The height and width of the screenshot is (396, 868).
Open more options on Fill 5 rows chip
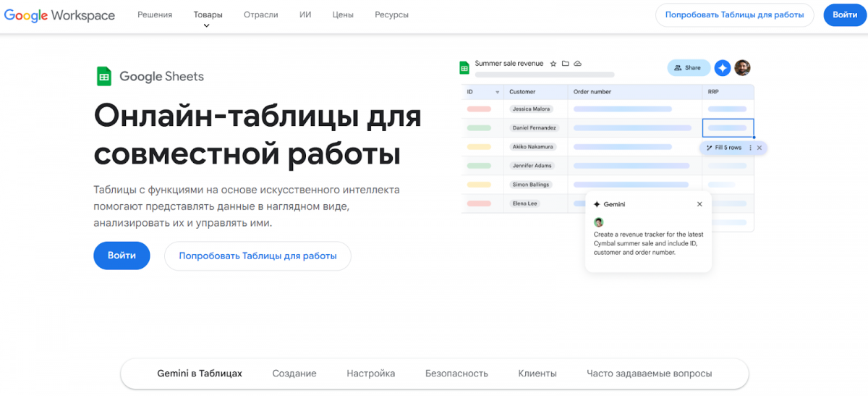(750, 148)
